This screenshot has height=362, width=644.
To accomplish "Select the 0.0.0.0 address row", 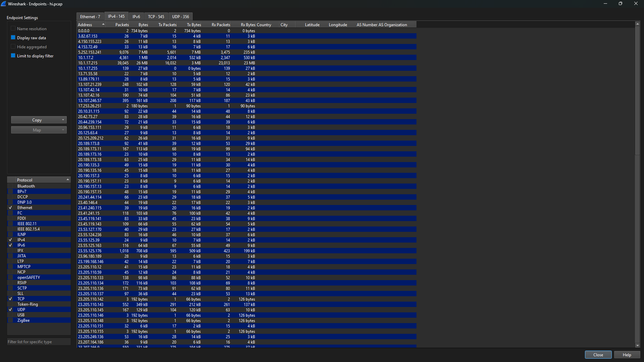I will click(247, 31).
